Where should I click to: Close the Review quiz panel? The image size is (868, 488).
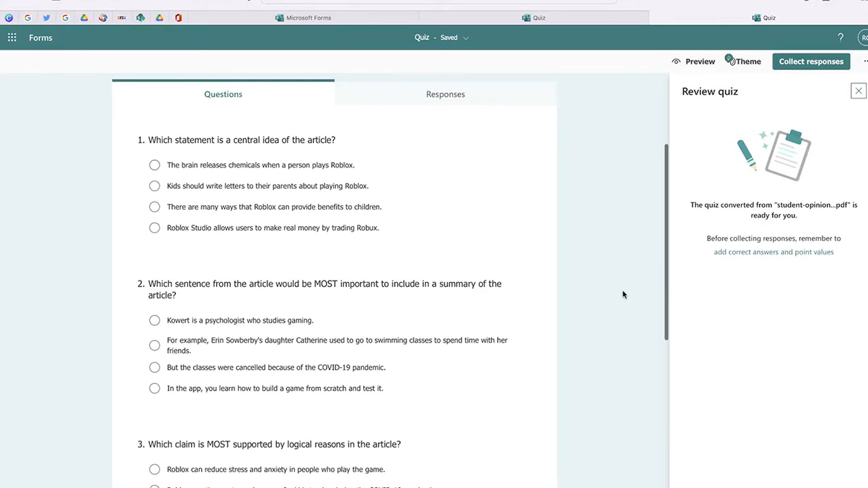click(x=858, y=91)
